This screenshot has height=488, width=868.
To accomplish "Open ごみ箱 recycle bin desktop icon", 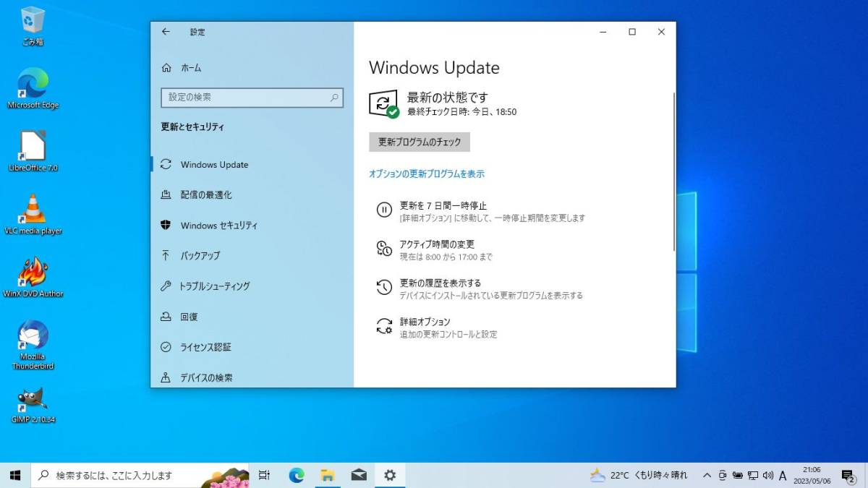I will coord(33,26).
